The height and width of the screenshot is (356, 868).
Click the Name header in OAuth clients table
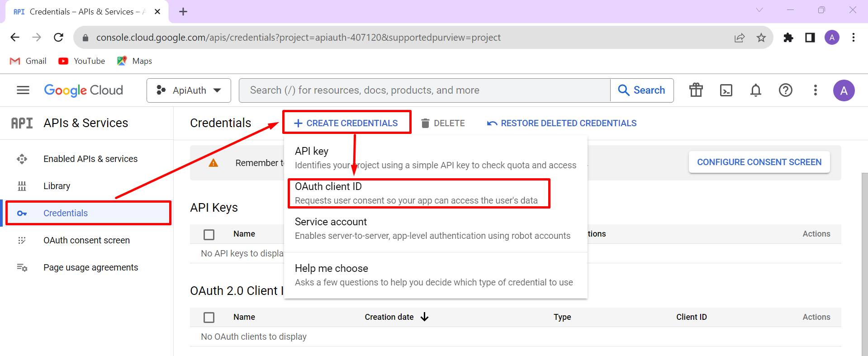click(x=244, y=317)
